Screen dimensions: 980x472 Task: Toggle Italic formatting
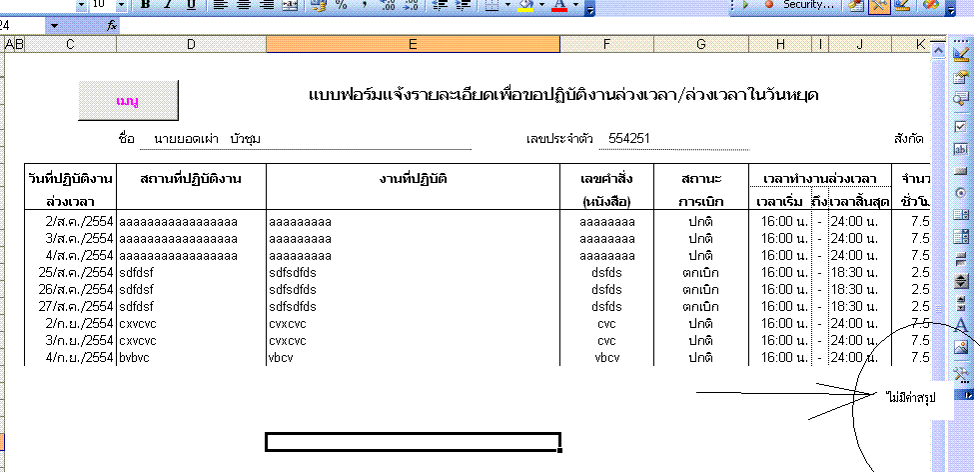tap(166, 5)
